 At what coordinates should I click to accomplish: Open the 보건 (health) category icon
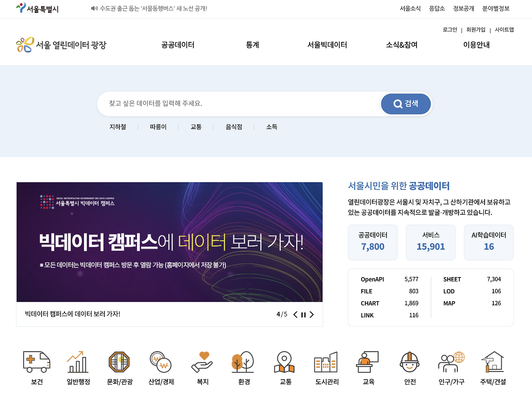point(36,361)
